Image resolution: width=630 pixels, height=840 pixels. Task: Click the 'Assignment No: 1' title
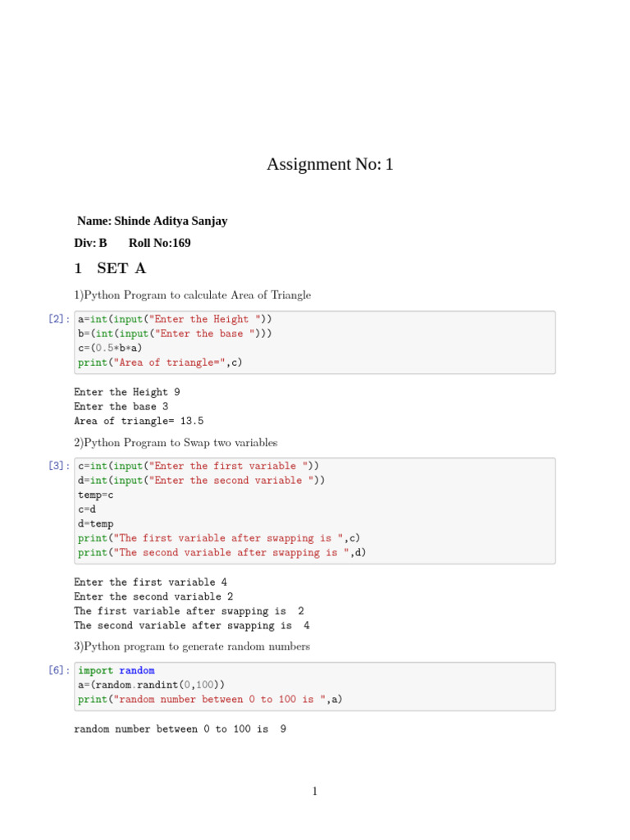[330, 164]
